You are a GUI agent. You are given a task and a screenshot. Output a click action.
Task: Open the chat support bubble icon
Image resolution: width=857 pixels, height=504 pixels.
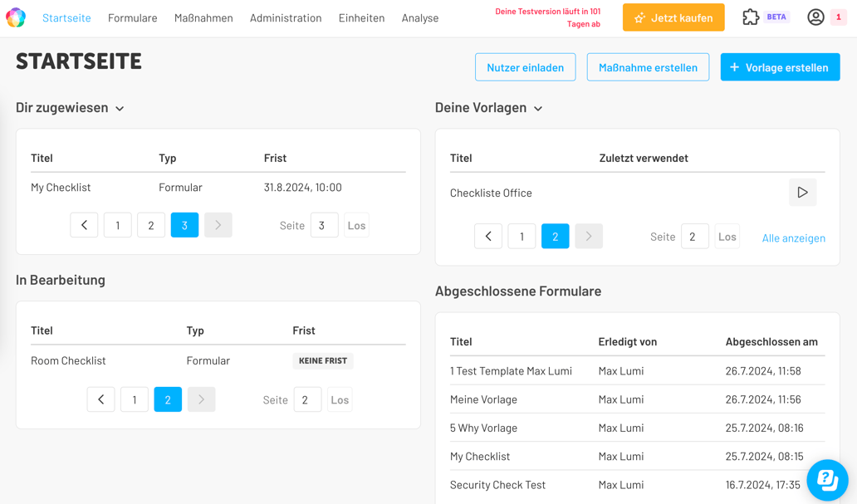826,480
